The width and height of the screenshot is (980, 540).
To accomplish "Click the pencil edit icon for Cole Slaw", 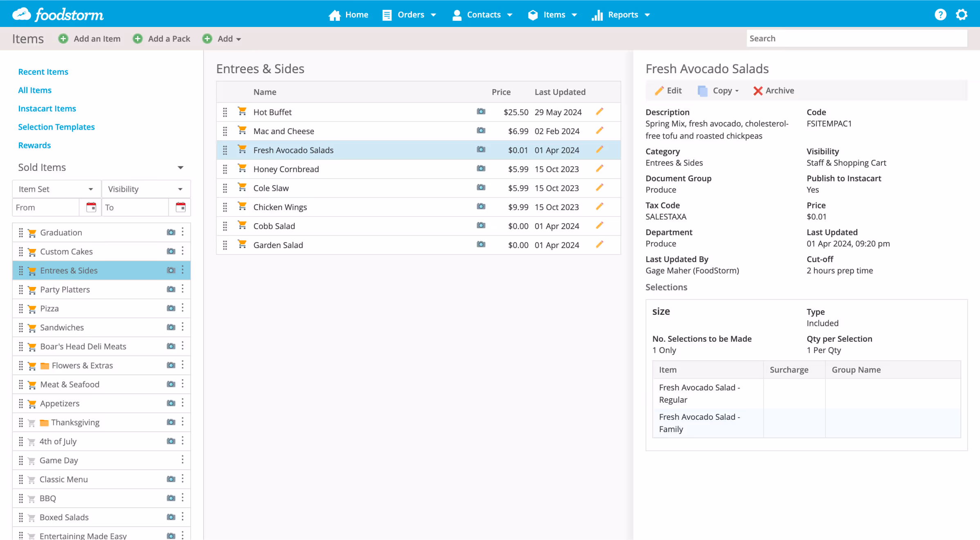I will tap(600, 188).
